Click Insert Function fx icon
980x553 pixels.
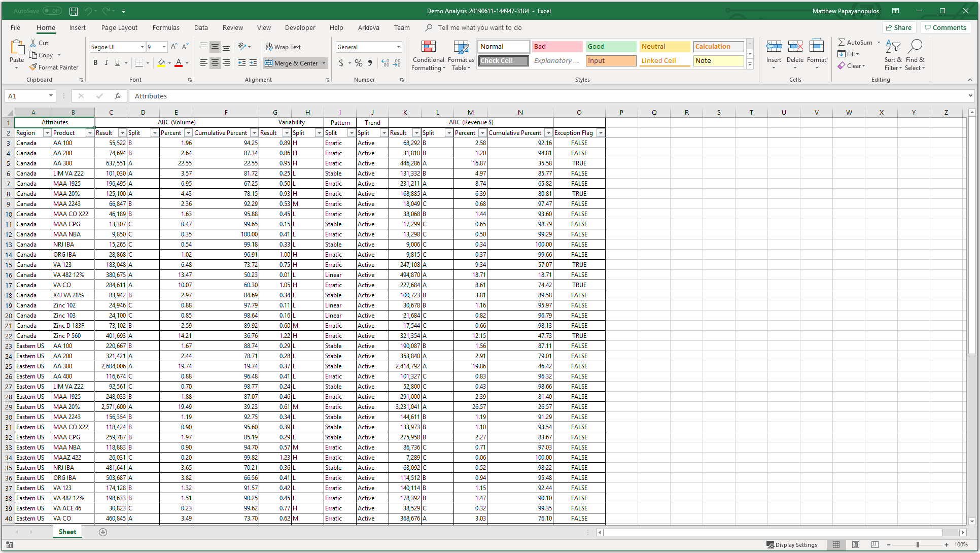[x=118, y=96]
